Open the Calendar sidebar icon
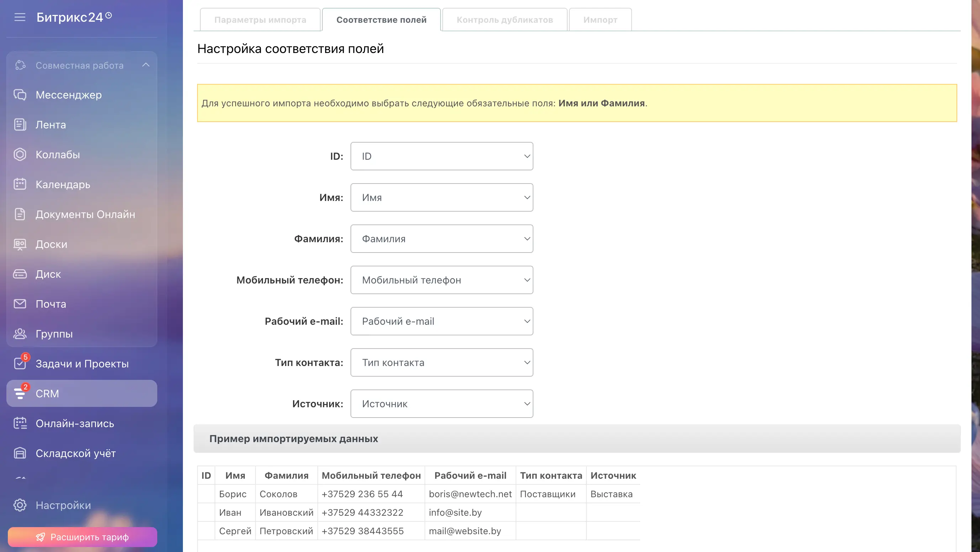The height and width of the screenshot is (552, 980). pos(20,184)
